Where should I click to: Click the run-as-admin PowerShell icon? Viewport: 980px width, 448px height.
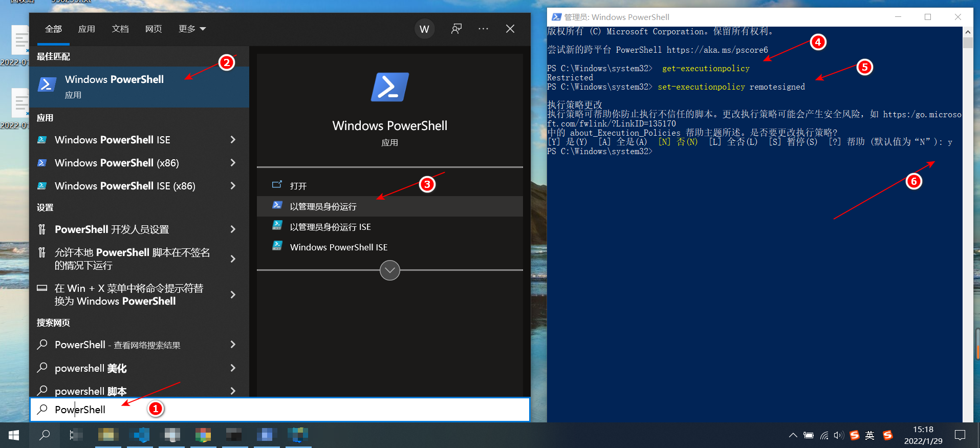click(x=277, y=205)
